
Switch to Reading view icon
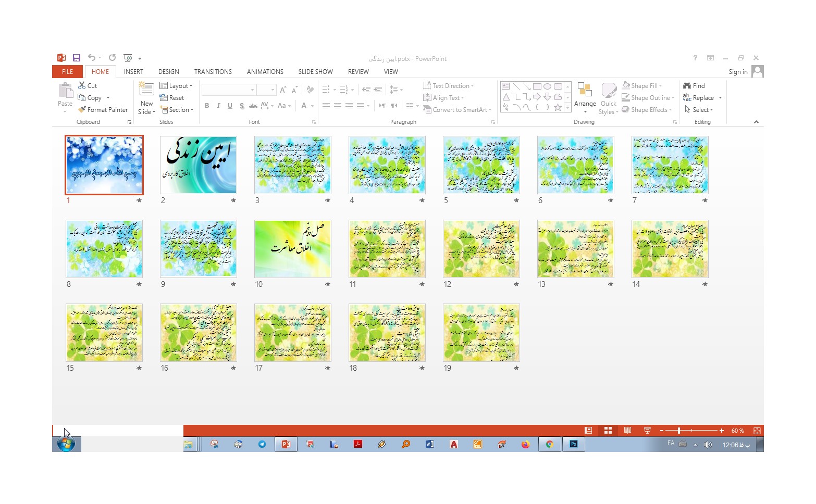pyautogui.click(x=628, y=431)
